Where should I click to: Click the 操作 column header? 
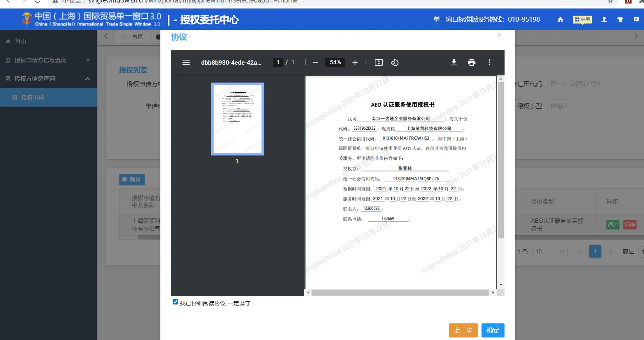tap(612, 201)
